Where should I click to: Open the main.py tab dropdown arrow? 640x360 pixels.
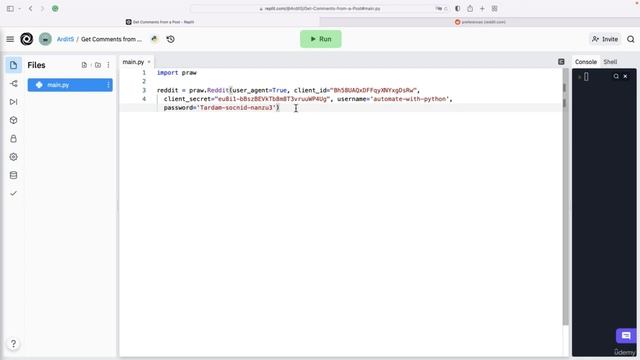tap(149, 62)
